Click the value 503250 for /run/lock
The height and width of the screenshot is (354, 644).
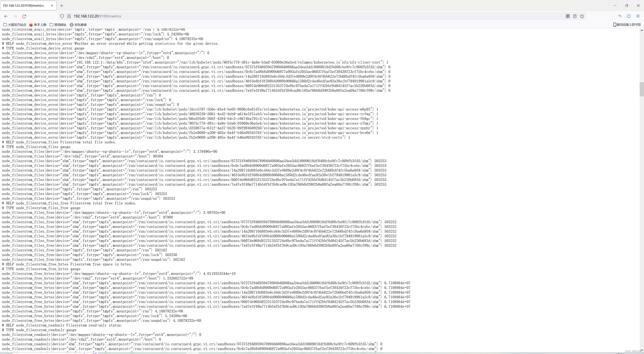click(x=171, y=255)
